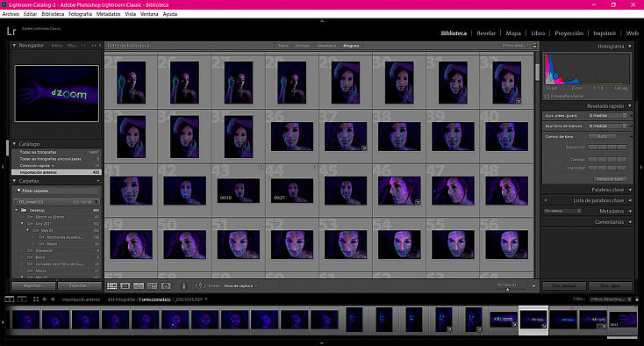Open Hora de captura sort dropdown
The height and width of the screenshot is (346, 644).
(240, 285)
